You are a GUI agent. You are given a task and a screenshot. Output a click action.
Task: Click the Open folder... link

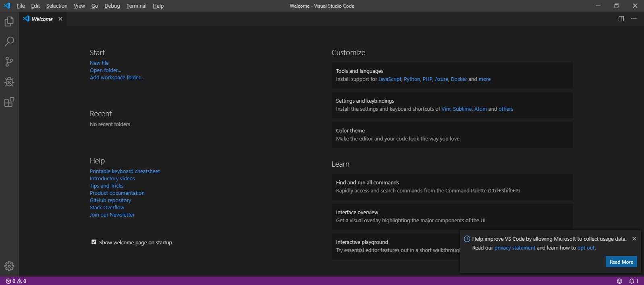pyautogui.click(x=105, y=70)
